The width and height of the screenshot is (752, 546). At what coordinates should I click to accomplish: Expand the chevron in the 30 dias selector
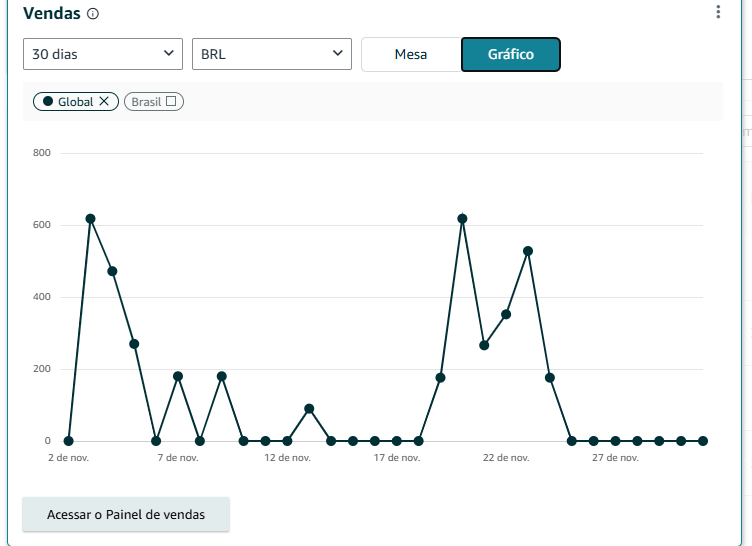coord(167,54)
